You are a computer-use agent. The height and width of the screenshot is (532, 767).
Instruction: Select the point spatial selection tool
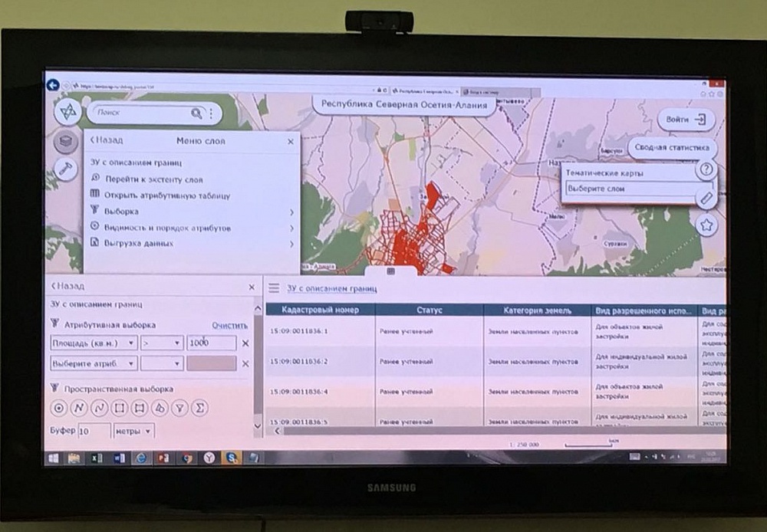58,408
